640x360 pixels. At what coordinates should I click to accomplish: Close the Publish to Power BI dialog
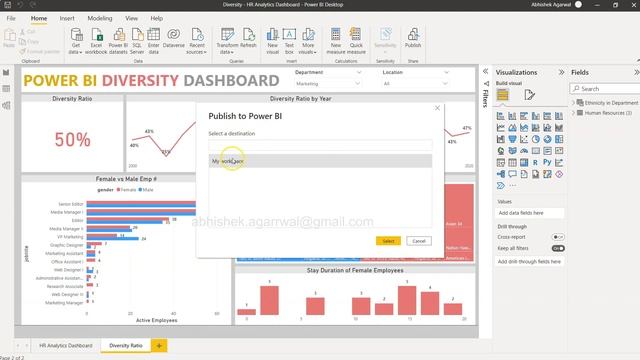click(437, 108)
